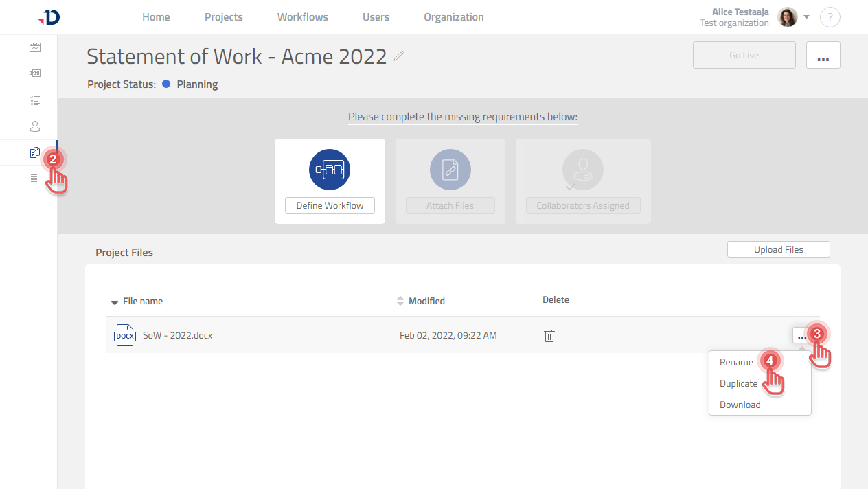Click the help question mark icon

pyautogui.click(x=830, y=18)
